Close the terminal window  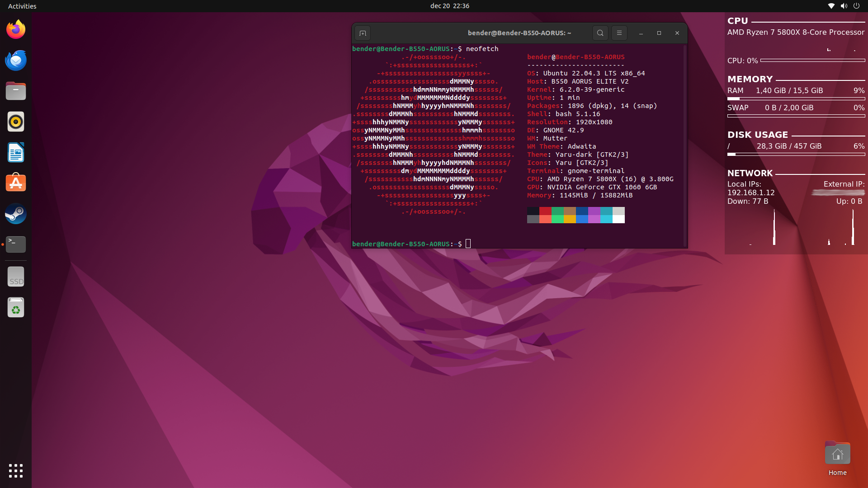(677, 33)
